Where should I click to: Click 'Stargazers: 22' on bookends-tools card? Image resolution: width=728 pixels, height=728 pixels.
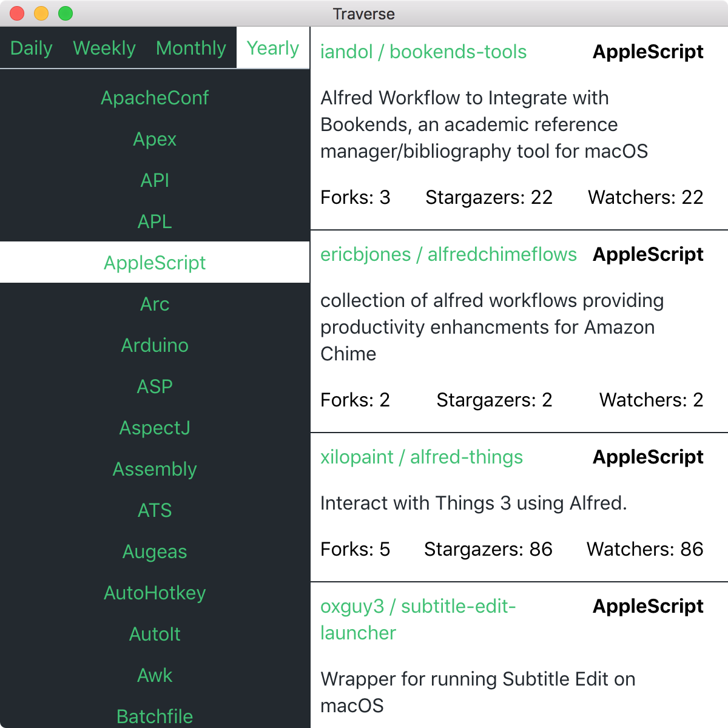click(489, 197)
